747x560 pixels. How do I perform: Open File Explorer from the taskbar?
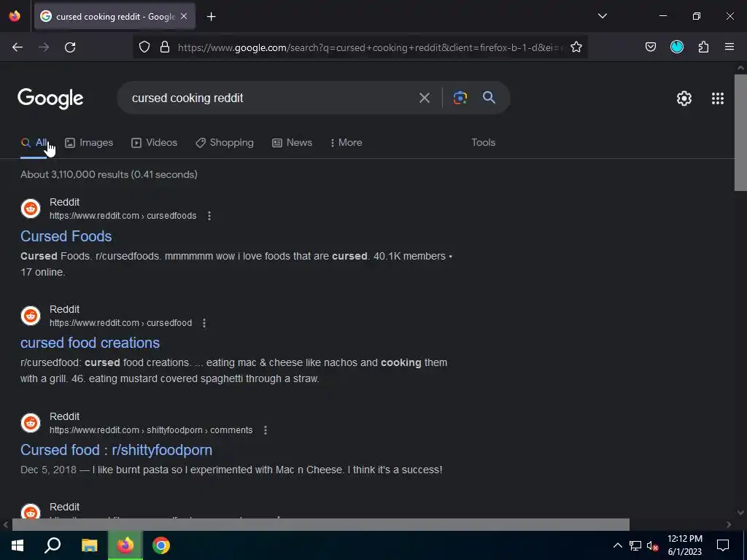(x=89, y=545)
